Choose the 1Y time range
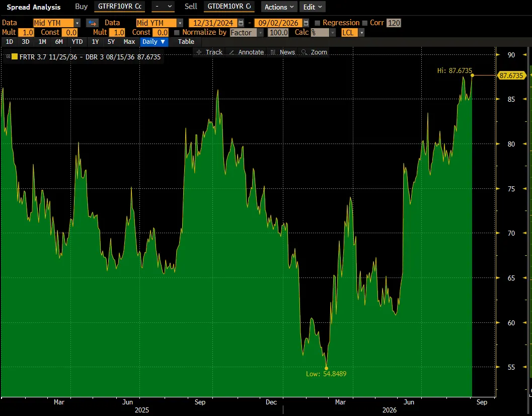Image resolution: width=532 pixels, height=416 pixels. pos(95,42)
